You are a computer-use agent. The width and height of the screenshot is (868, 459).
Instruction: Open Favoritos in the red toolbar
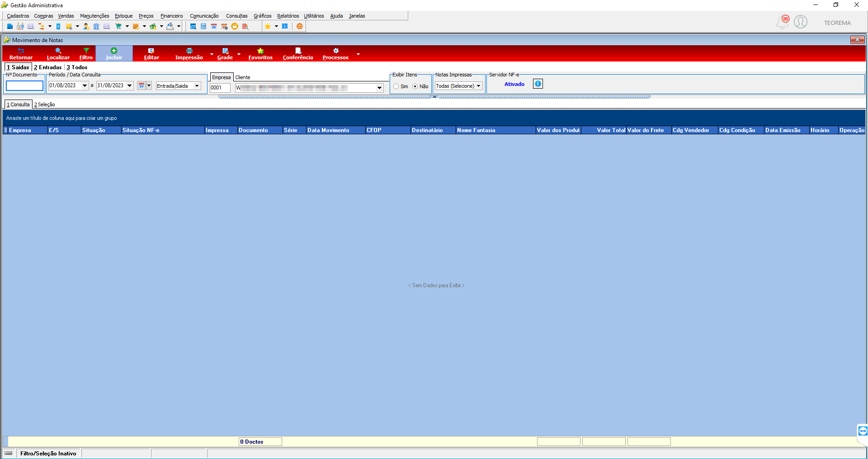coord(260,54)
